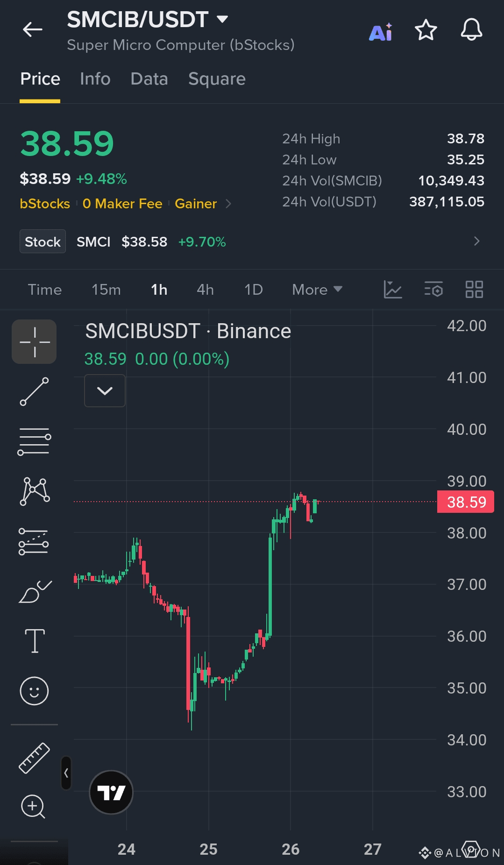This screenshot has width=504, height=865.
Task: Open SMCI stock details row arrow
Action: [476, 241]
